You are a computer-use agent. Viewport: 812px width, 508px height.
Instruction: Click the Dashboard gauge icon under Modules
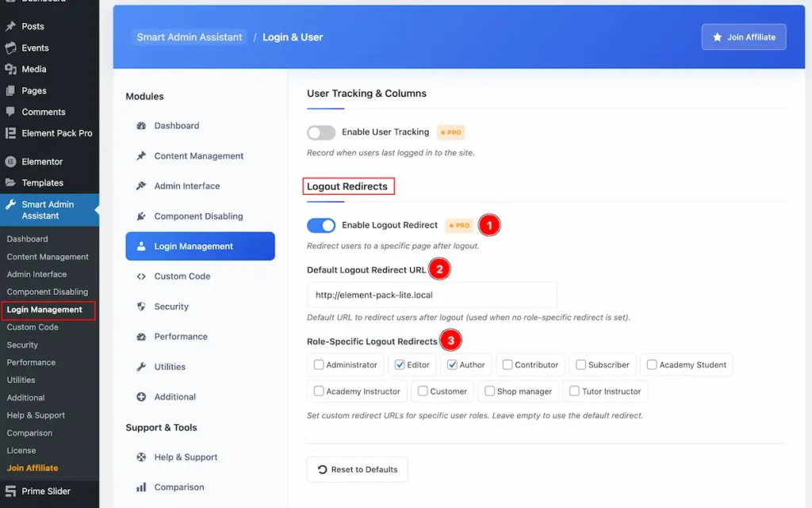pos(141,126)
